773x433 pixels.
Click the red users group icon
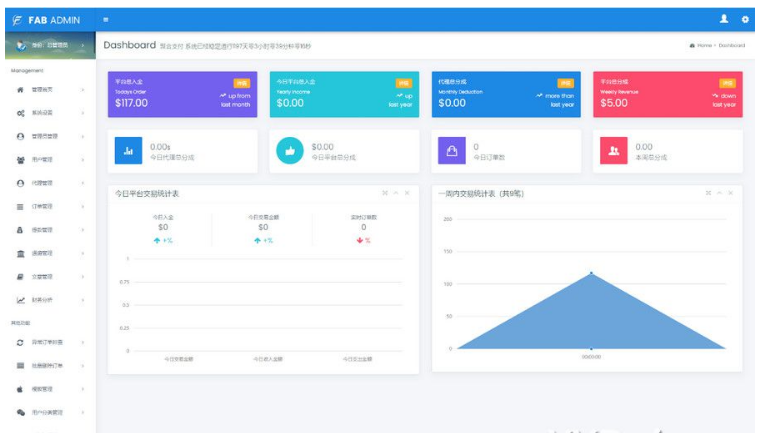click(614, 150)
